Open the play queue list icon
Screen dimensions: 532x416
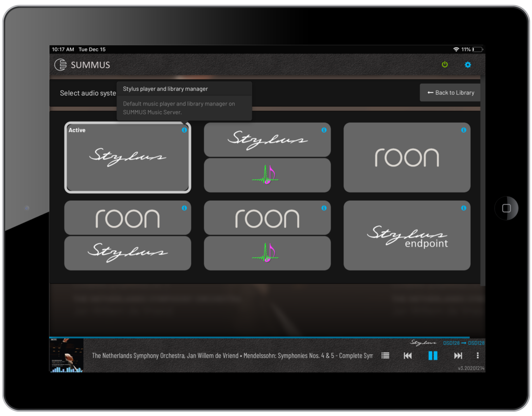[385, 356]
